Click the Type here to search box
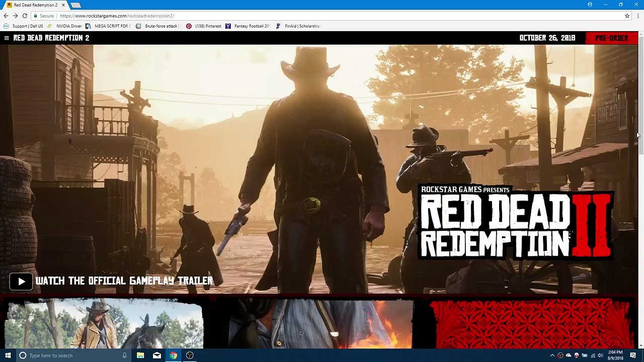 73,355
